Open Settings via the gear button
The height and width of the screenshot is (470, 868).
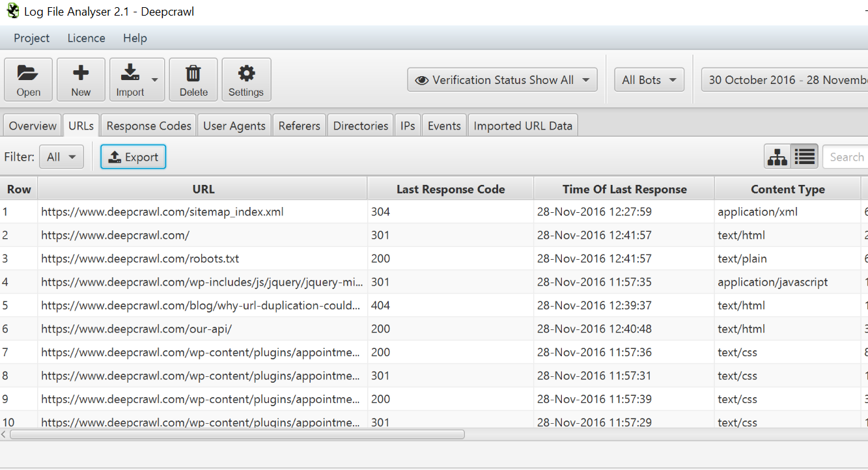click(246, 79)
